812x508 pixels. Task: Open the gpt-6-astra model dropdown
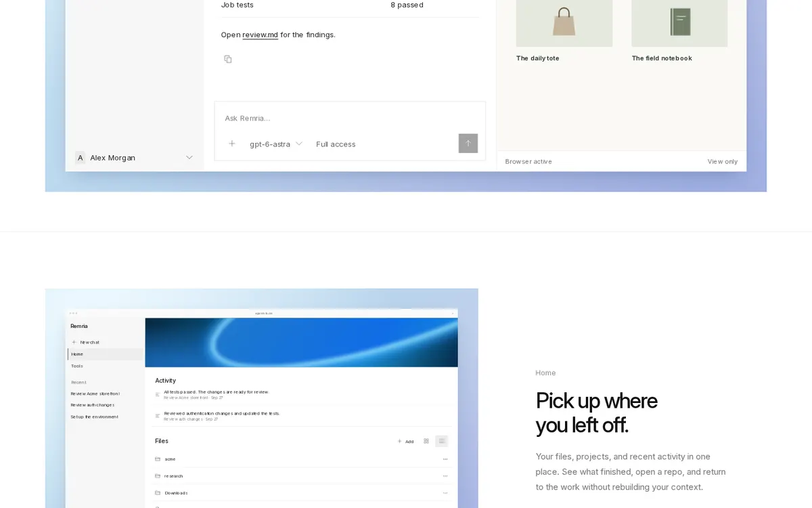pyautogui.click(x=276, y=144)
